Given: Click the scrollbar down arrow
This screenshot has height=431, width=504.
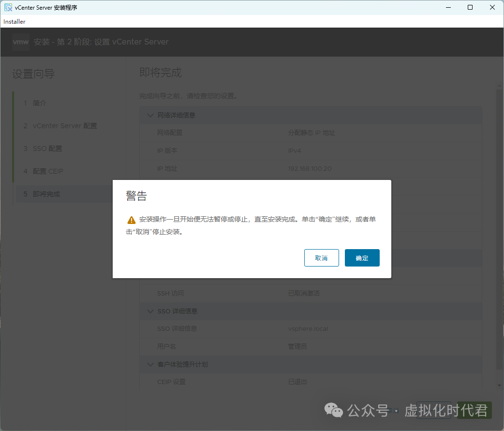Looking at the screenshot, I should click(499, 386).
